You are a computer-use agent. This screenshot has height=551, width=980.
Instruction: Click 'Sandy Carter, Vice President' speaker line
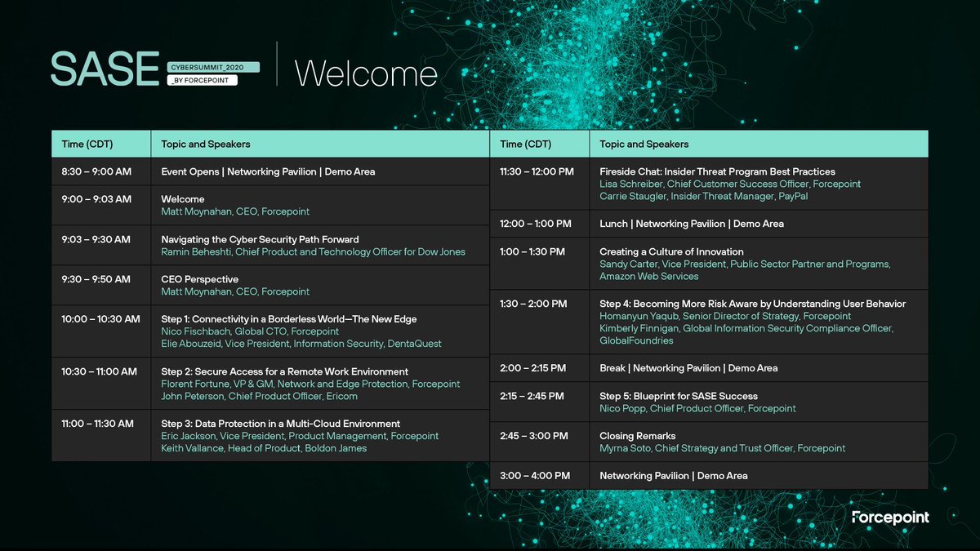point(745,264)
